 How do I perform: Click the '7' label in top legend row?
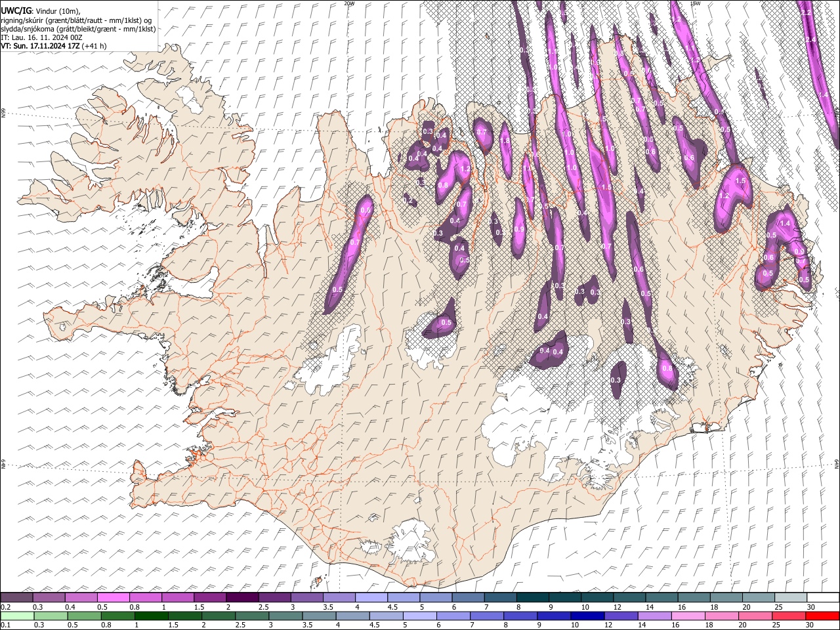(x=488, y=607)
